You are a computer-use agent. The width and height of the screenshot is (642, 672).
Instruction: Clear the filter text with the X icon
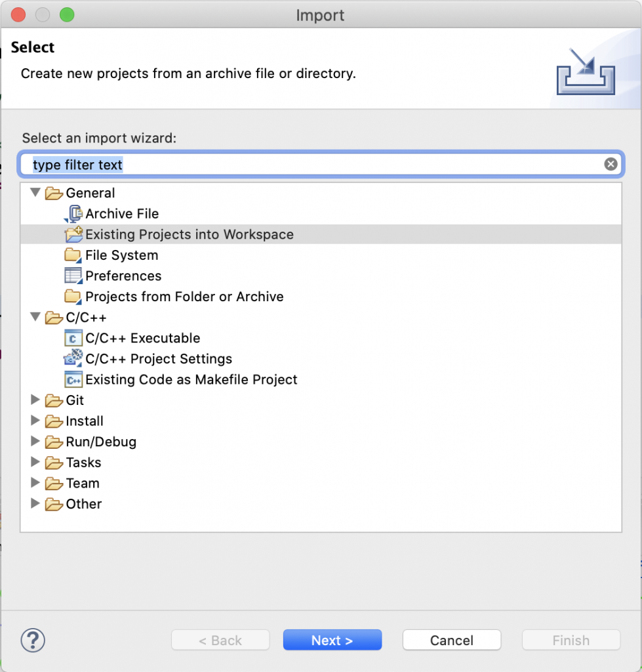pos(611,163)
